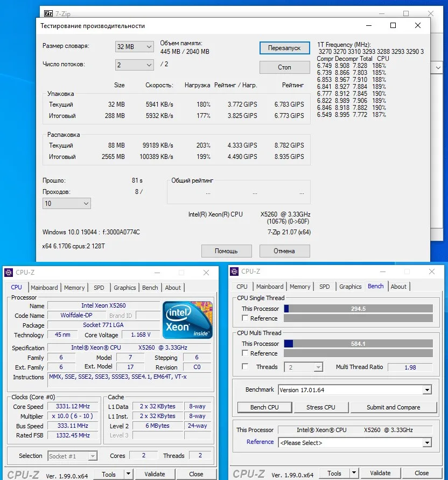Click the 1T Frequency (MHz) label
Screen dimensions: 448x480
[x=344, y=45]
